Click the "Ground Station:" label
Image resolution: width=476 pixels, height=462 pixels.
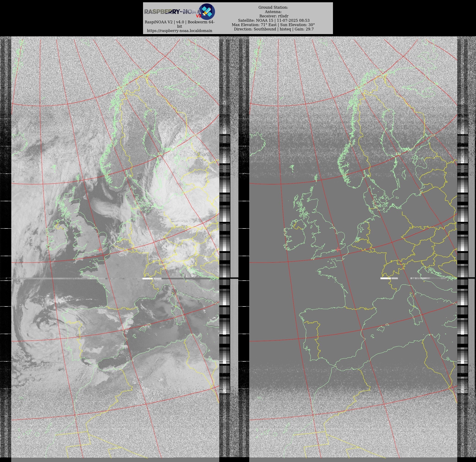273,8
